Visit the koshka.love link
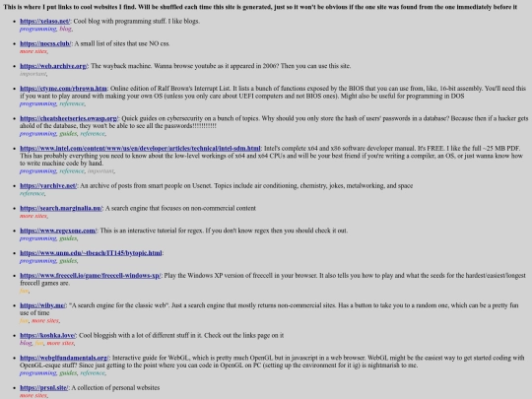This screenshot has height=399, width=532. (x=48, y=335)
